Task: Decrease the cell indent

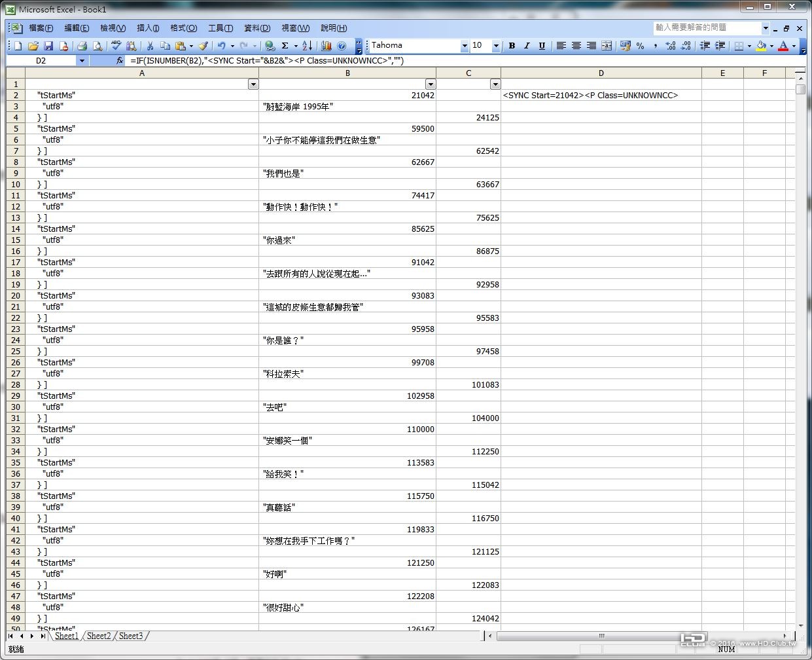Action: (x=705, y=46)
